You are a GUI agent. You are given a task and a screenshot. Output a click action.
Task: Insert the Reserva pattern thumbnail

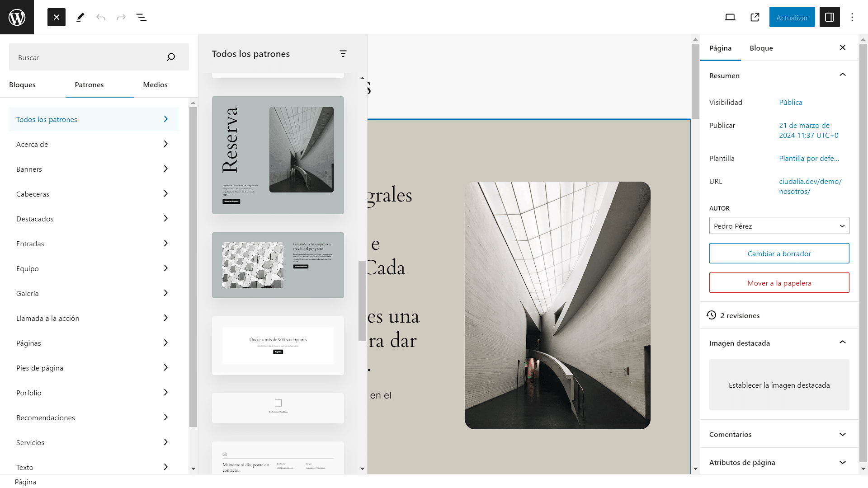coord(278,155)
